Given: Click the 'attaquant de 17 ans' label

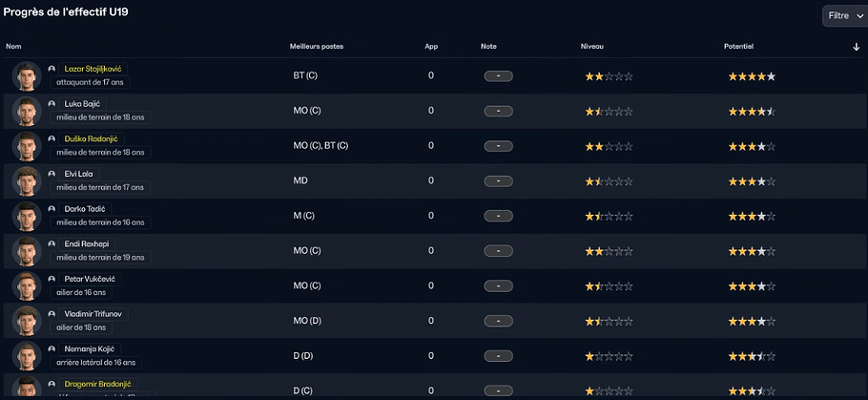Looking at the screenshot, I should click(91, 82).
